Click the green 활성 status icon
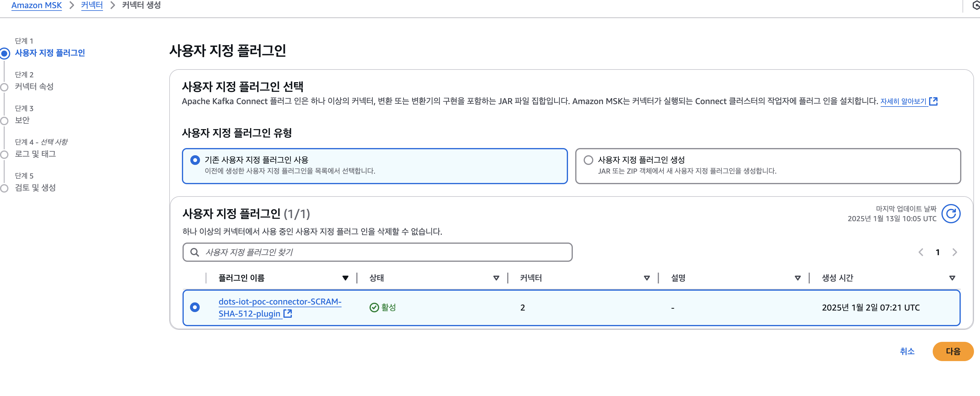Viewport: 980px width, 396px height. click(374, 308)
